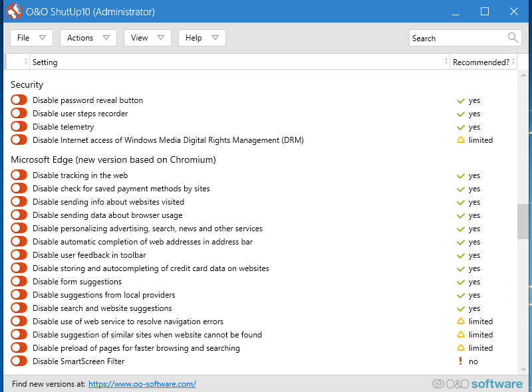The width and height of the screenshot is (532, 392).
Task: Click the scrollbar up arrow
Action: coord(523,76)
